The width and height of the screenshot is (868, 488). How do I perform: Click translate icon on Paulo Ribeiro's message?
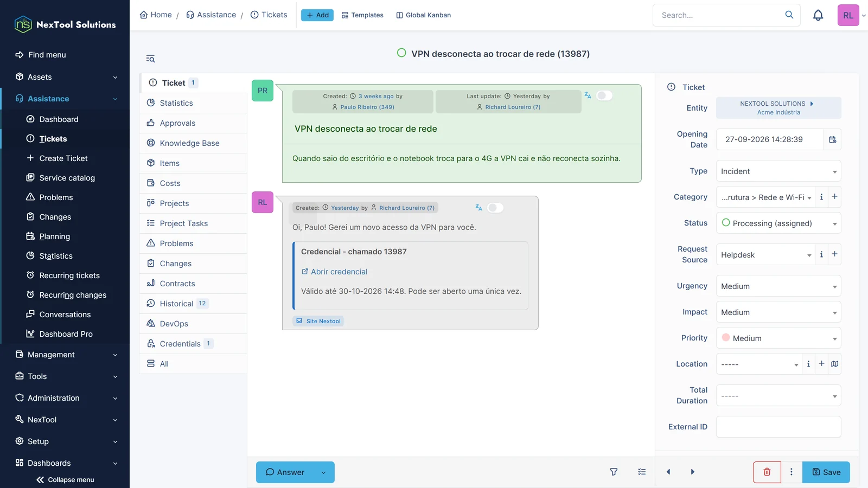pos(588,95)
